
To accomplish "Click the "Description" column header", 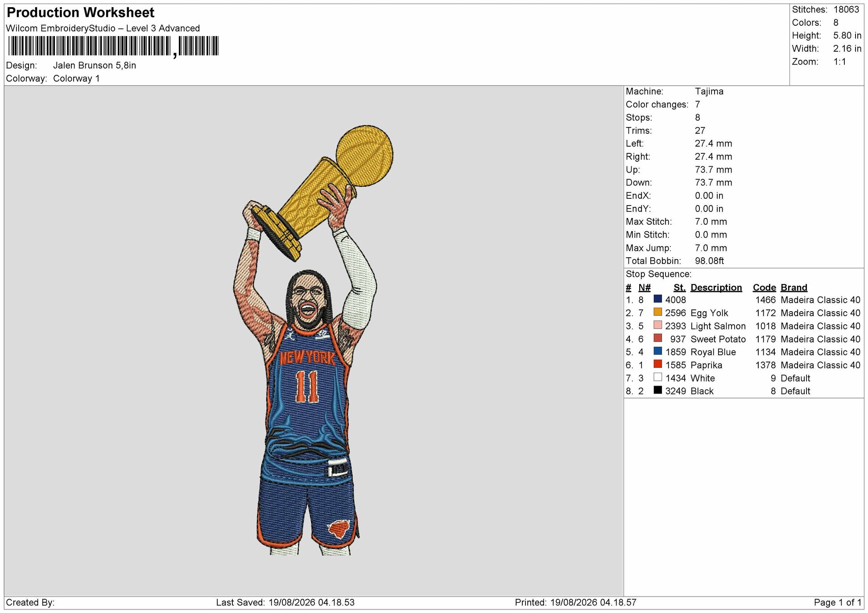I will 716,288.
